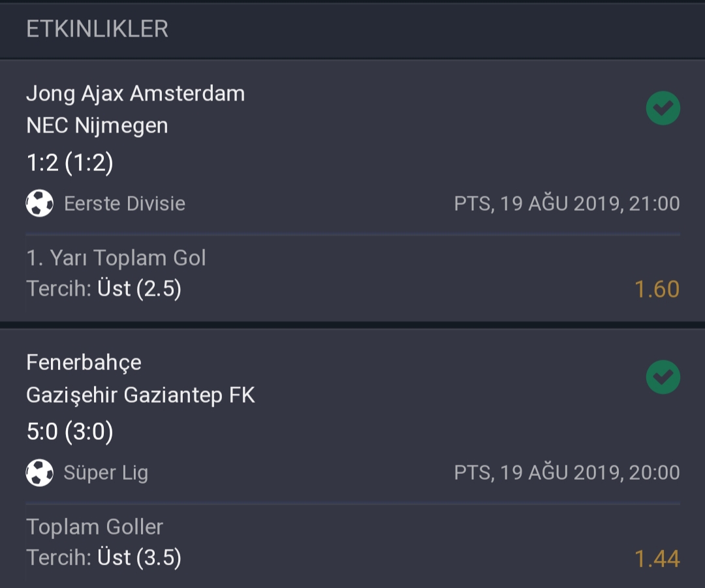Tap the 19 AĞU 2019, 20:00 date
The width and height of the screenshot is (705, 588).
589,472
